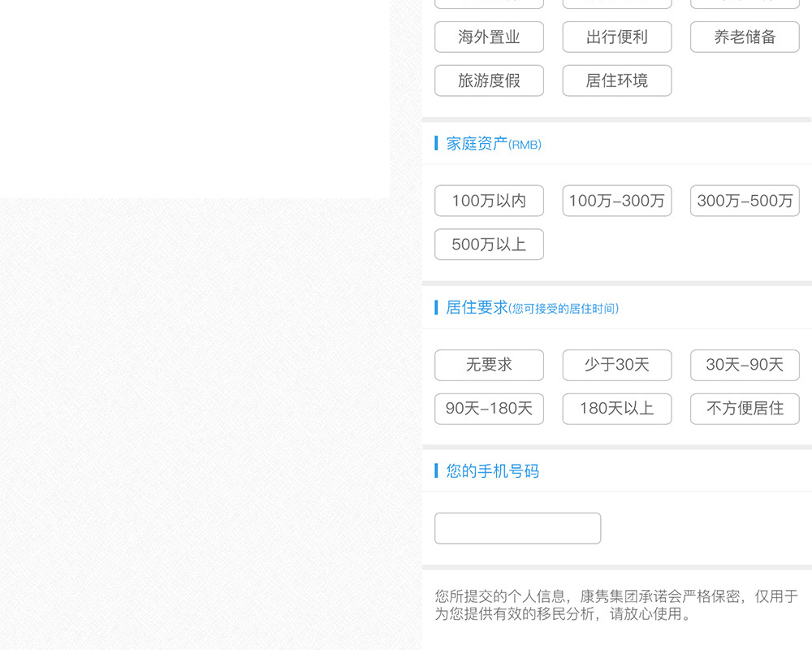Click the phone number input field
This screenshot has height=650, width=812.
(x=517, y=528)
